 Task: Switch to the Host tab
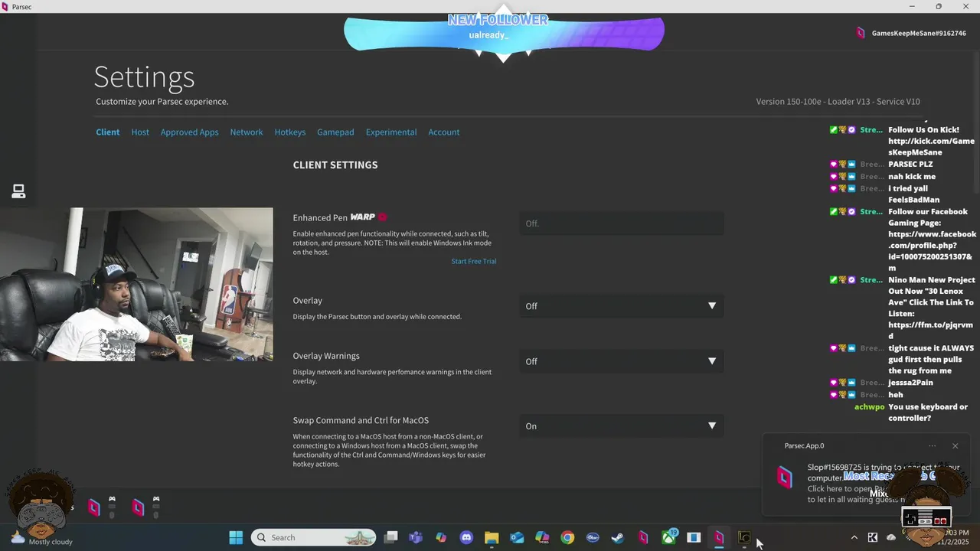tap(140, 132)
